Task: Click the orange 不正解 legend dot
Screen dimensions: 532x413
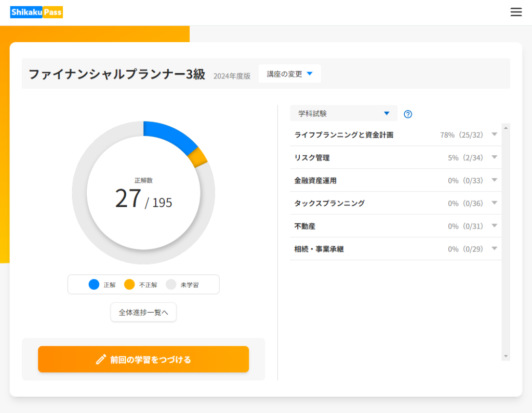Action: 129,285
